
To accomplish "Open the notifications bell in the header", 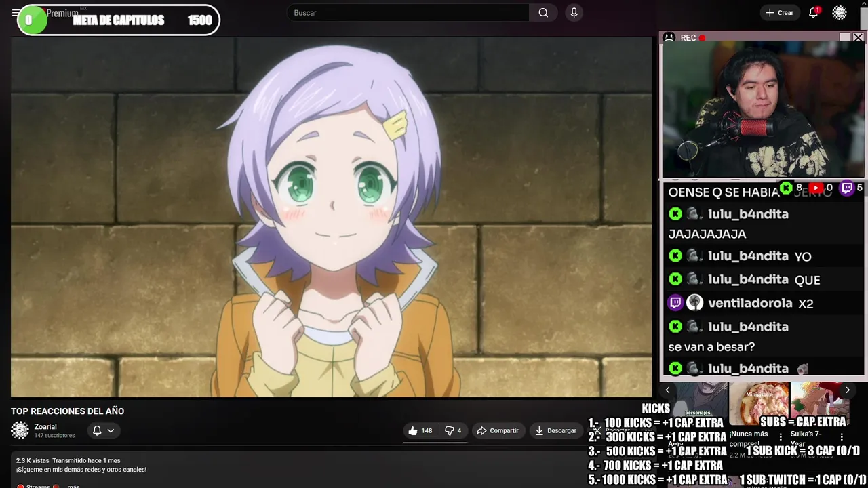I will click(x=813, y=13).
